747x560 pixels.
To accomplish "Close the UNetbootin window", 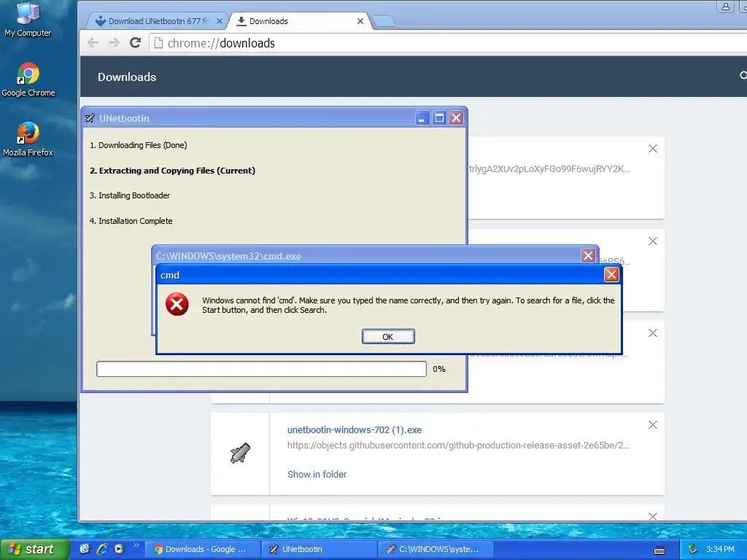I will pyautogui.click(x=456, y=118).
